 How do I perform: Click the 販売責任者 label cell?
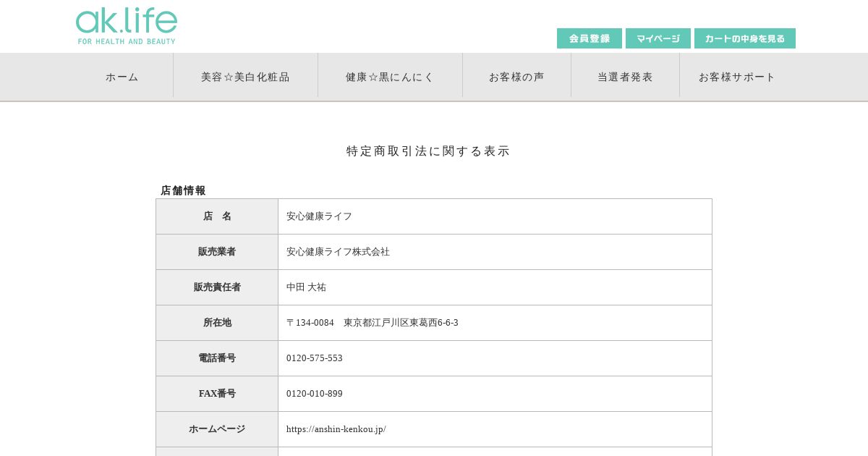pyautogui.click(x=217, y=287)
